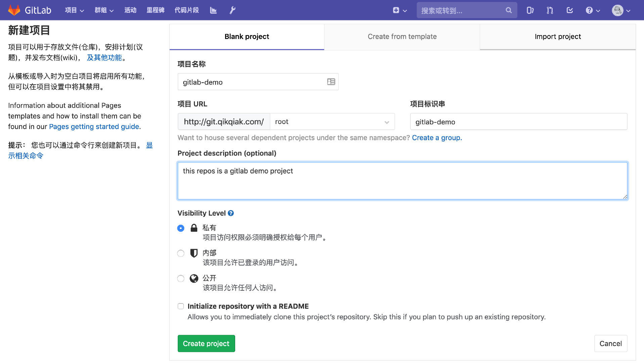Follow the Create a group link

437,138
